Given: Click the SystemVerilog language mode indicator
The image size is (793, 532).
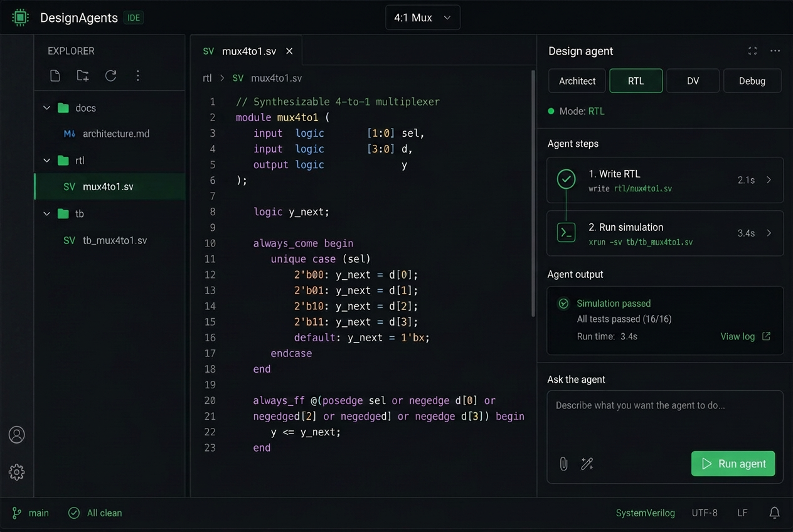Looking at the screenshot, I should click(646, 513).
